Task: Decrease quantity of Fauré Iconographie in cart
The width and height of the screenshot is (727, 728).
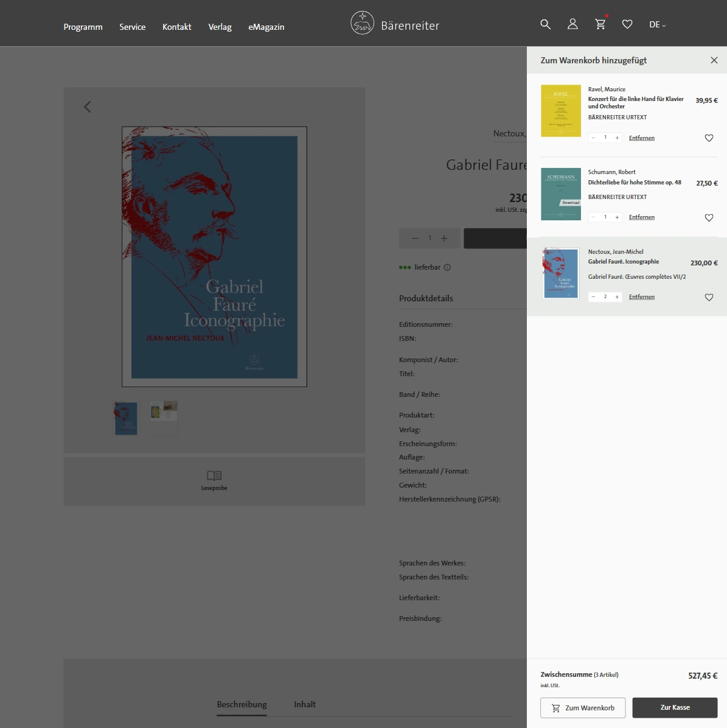Action: pyautogui.click(x=593, y=297)
